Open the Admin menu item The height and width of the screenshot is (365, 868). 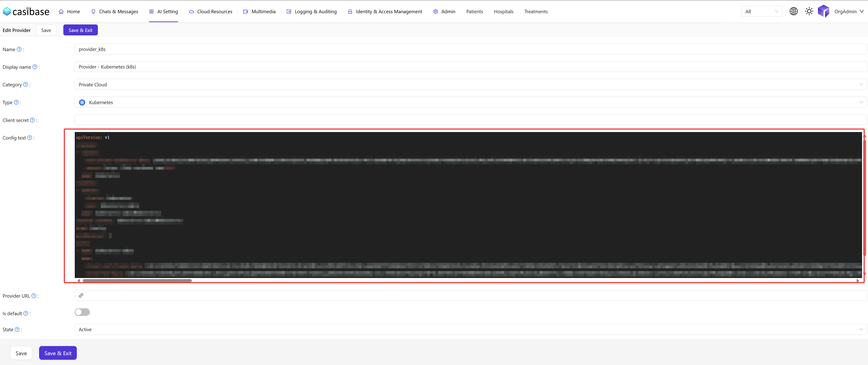pyautogui.click(x=447, y=11)
